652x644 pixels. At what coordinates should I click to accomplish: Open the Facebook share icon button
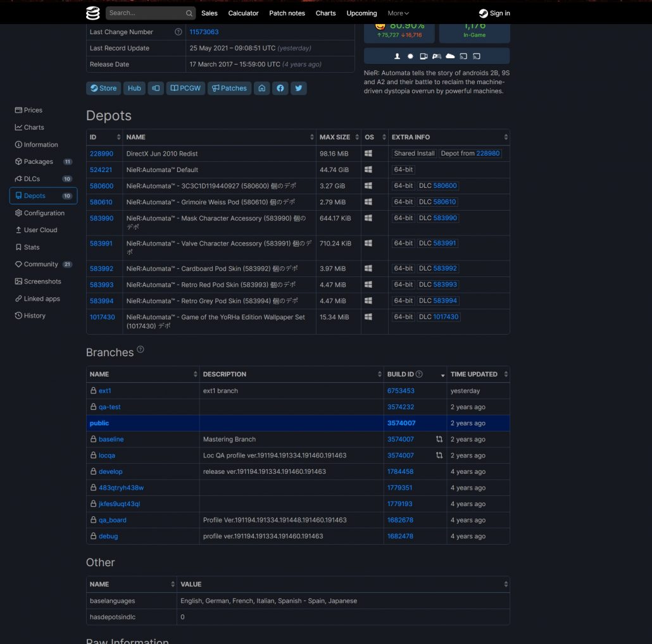[280, 89]
